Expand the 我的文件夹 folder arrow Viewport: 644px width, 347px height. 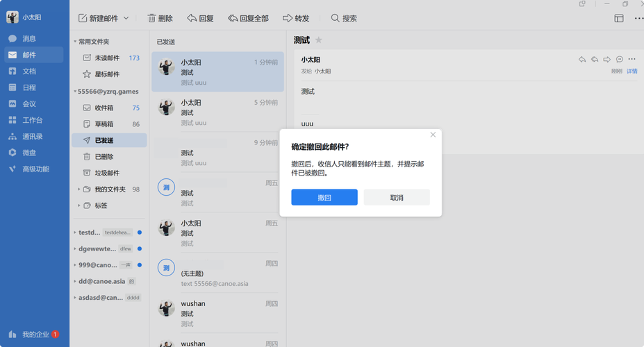point(79,189)
